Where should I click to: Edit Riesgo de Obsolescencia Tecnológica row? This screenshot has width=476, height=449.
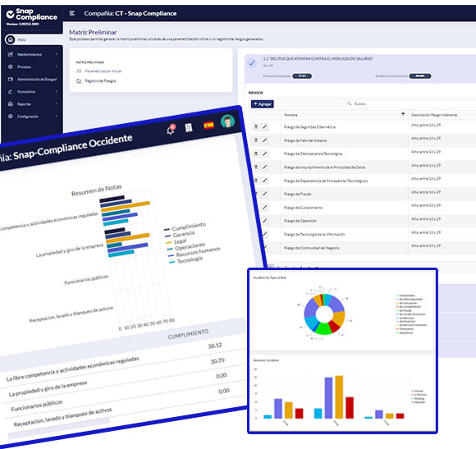265,153
